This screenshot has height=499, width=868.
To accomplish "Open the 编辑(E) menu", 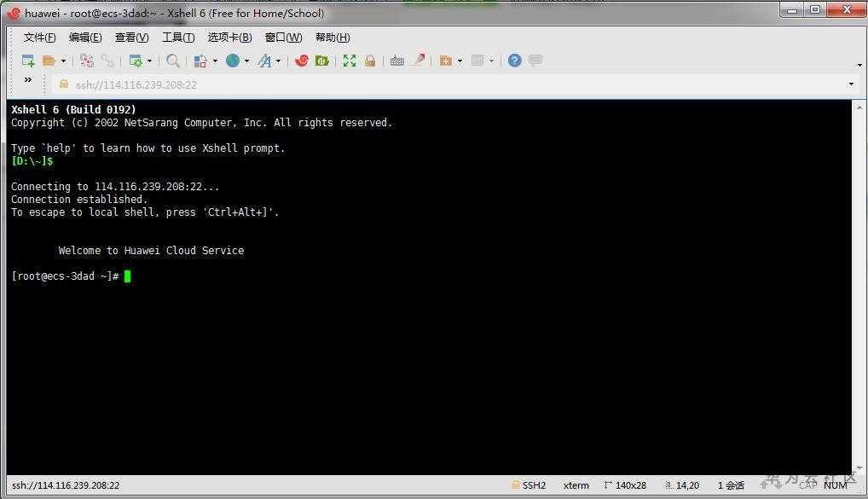I will click(85, 38).
